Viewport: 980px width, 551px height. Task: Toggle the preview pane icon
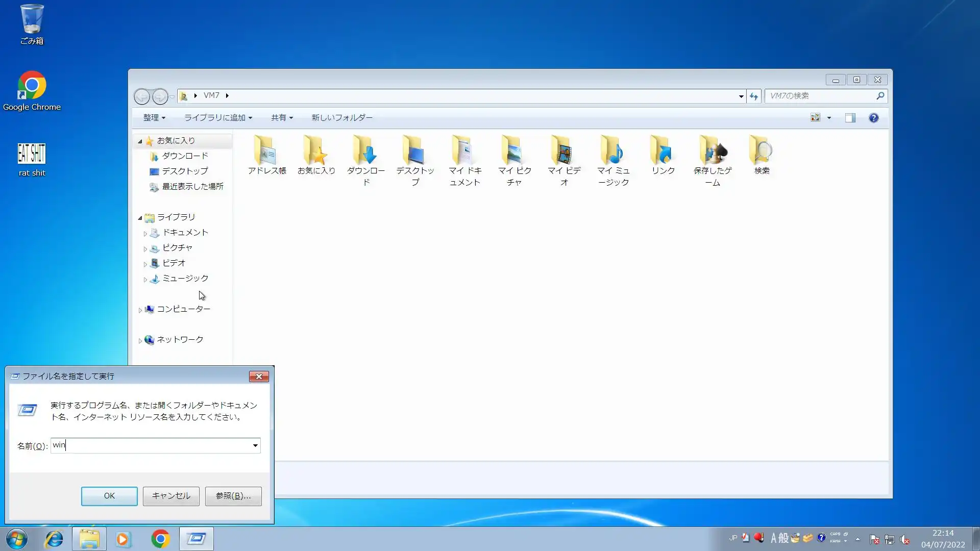tap(850, 118)
